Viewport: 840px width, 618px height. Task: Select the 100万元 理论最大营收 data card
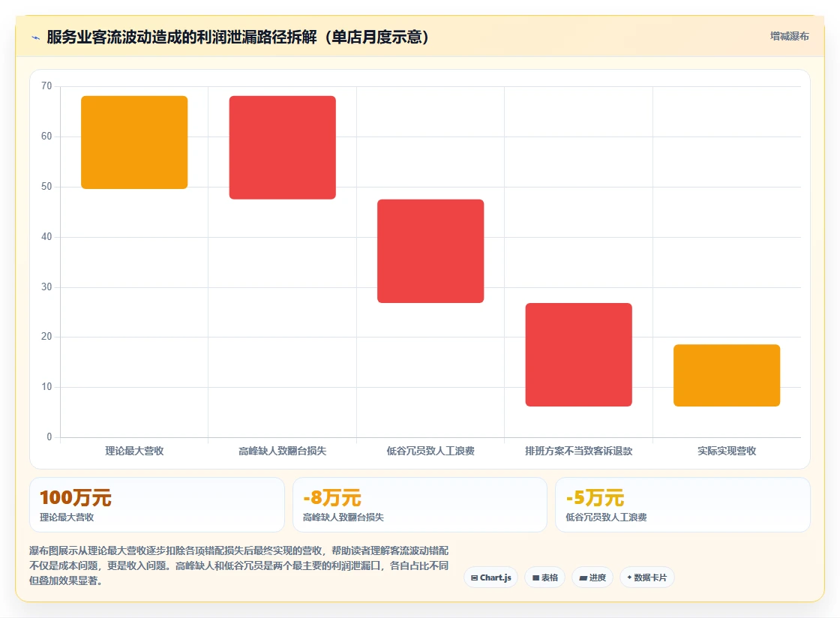[x=157, y=505]
